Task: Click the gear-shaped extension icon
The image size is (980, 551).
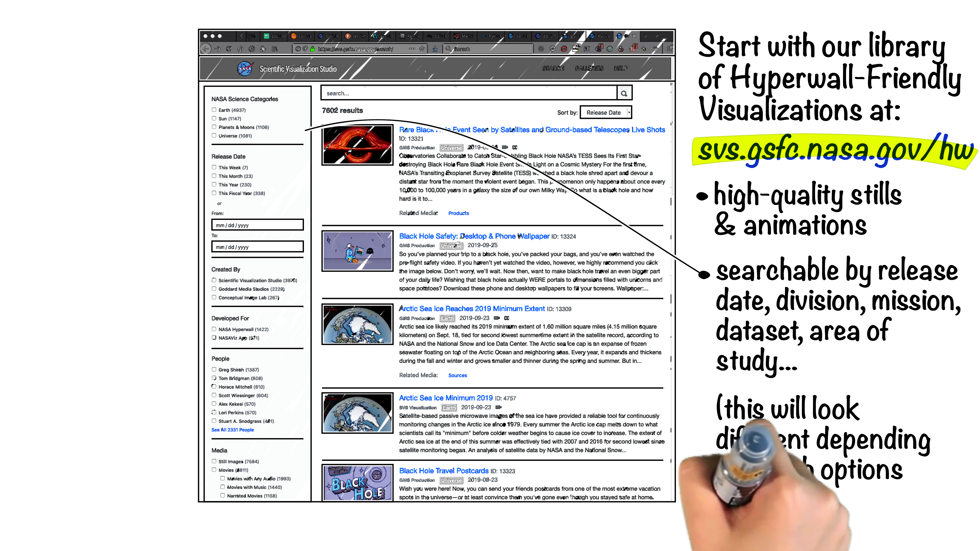Action: [x=541, y=49]
